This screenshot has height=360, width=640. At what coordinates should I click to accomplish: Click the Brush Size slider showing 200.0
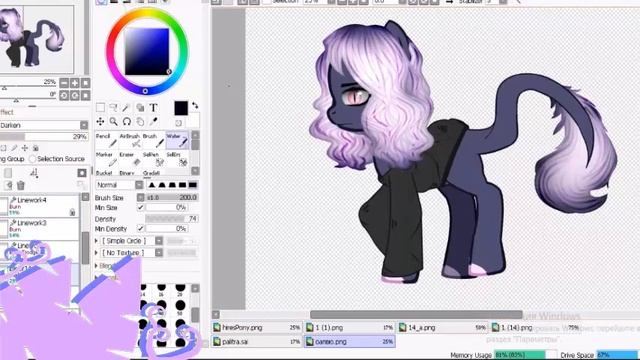[172, 198]
